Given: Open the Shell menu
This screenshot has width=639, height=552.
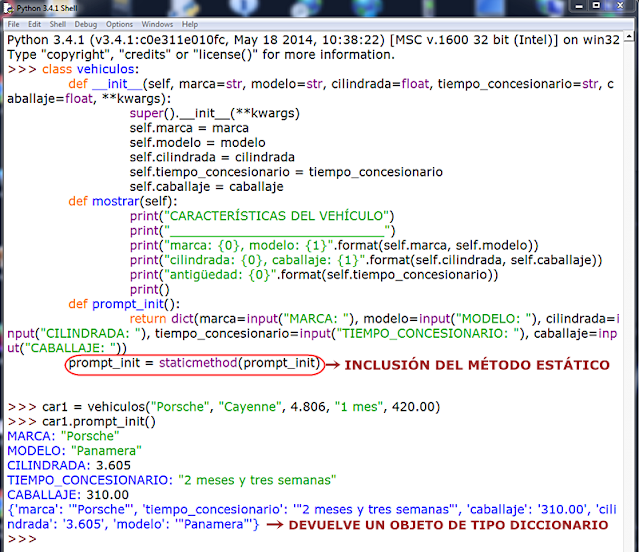Looking at the screenshot, I should [x=57, y=24].
